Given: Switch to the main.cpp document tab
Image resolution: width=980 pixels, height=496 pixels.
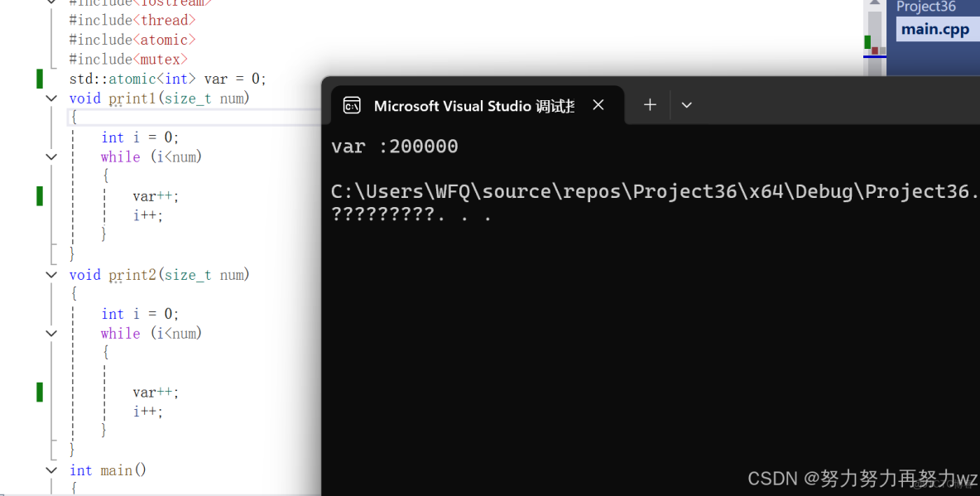Looking at the screenshot, I should 936,28.
